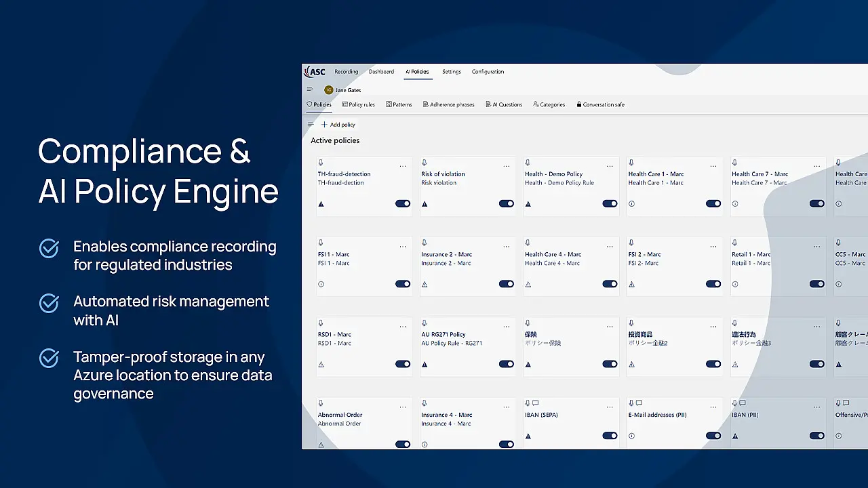Open the Configuration menu
The image size is (868, 488).
click(x=488, y=71)
